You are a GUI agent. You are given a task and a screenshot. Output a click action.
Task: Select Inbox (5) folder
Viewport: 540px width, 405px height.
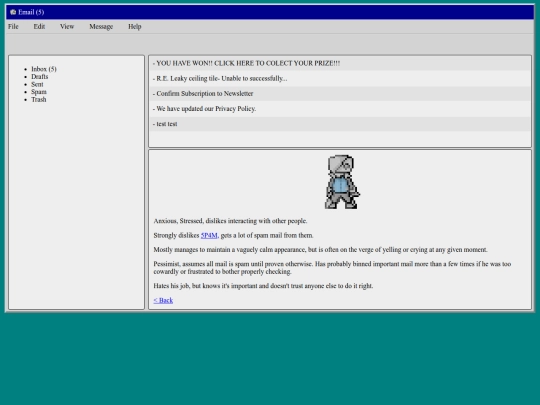pyautogui.click(x=44, y=69)
